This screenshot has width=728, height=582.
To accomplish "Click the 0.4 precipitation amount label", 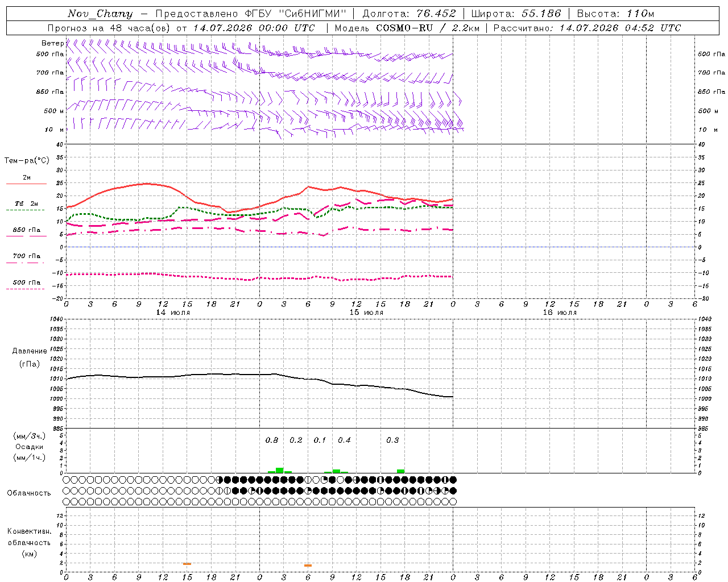I will (344, 440).
